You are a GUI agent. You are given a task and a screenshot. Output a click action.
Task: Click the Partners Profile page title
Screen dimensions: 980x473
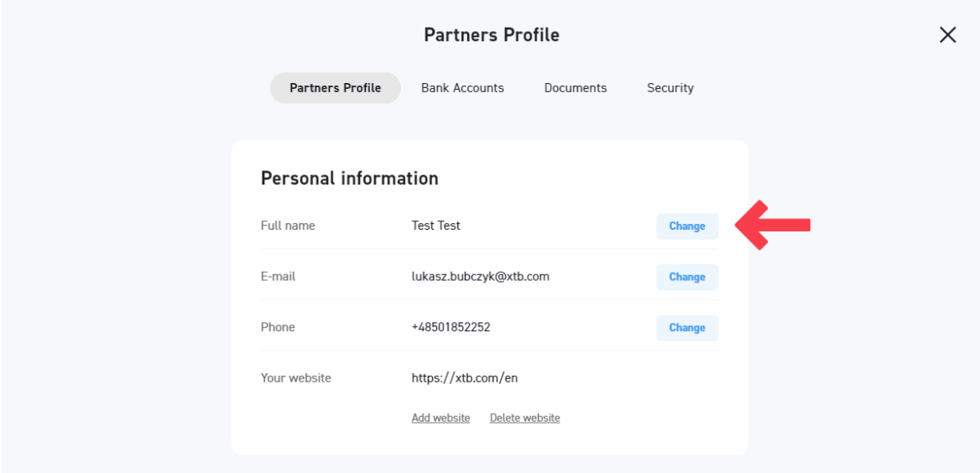click(491, 35)
